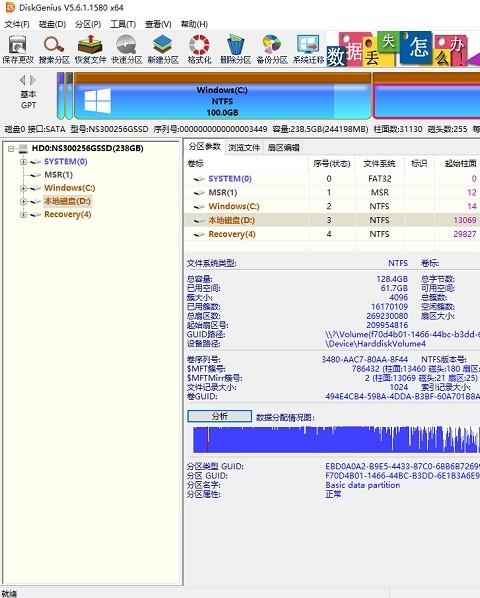Click the drive icon beside SYSTEM(0) in table
Image resolution: width=480 pixels, height=598 pixels.
point(199,179)
